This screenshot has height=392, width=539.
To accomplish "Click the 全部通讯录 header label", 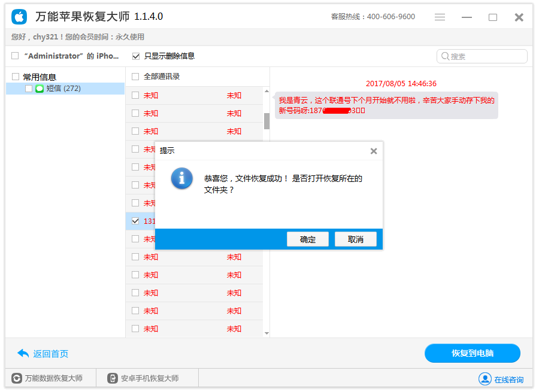I will (x=162, y=77).
